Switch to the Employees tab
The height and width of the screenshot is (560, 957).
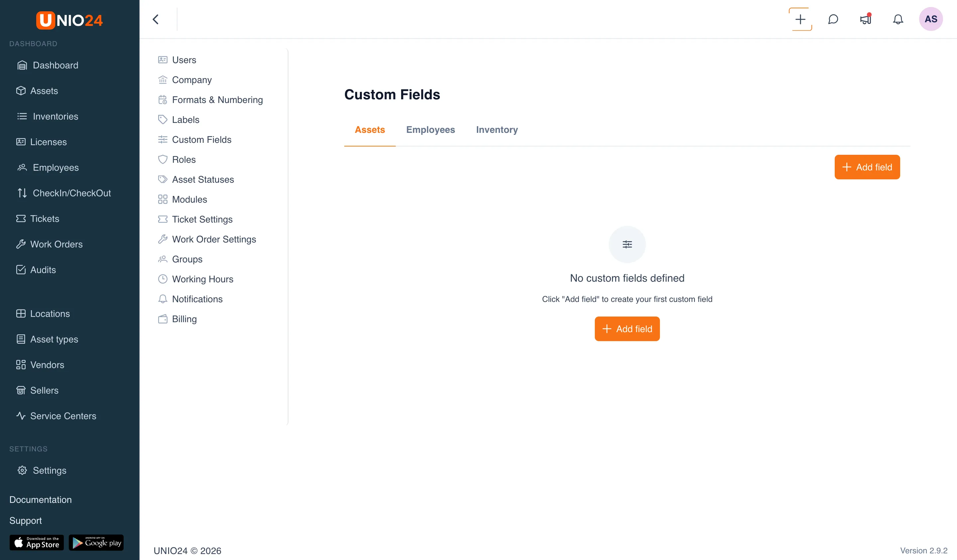430,130
